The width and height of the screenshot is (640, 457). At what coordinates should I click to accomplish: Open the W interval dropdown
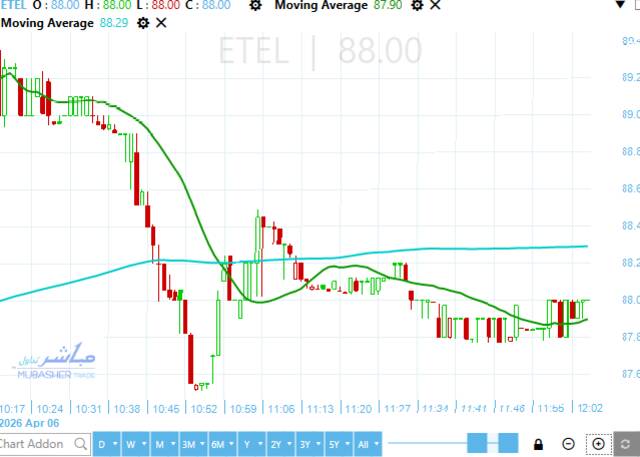[x=133, y=444]
